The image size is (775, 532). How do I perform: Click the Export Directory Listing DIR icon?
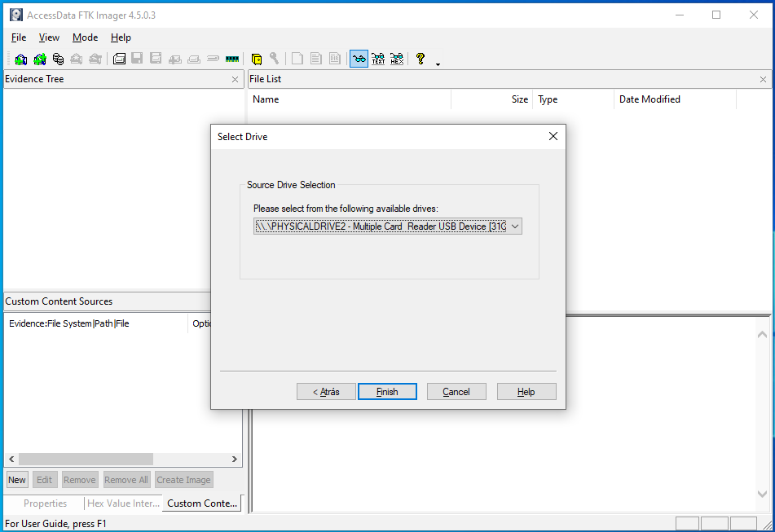pos(335,59)
